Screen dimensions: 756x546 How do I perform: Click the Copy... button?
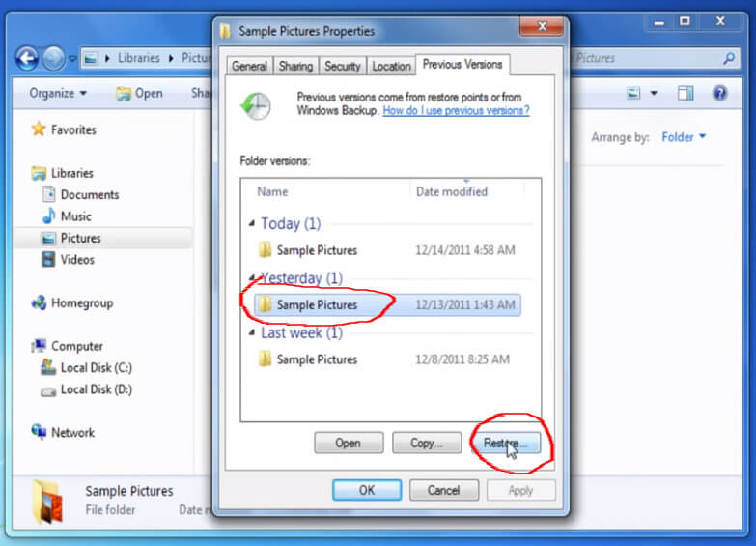point(427,443)
